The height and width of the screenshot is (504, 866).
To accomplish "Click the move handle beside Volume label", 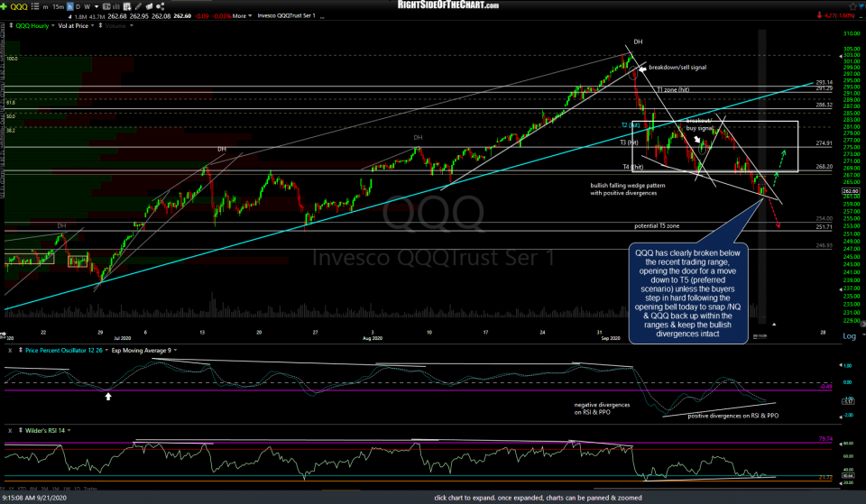I will (x=100, y=25).
